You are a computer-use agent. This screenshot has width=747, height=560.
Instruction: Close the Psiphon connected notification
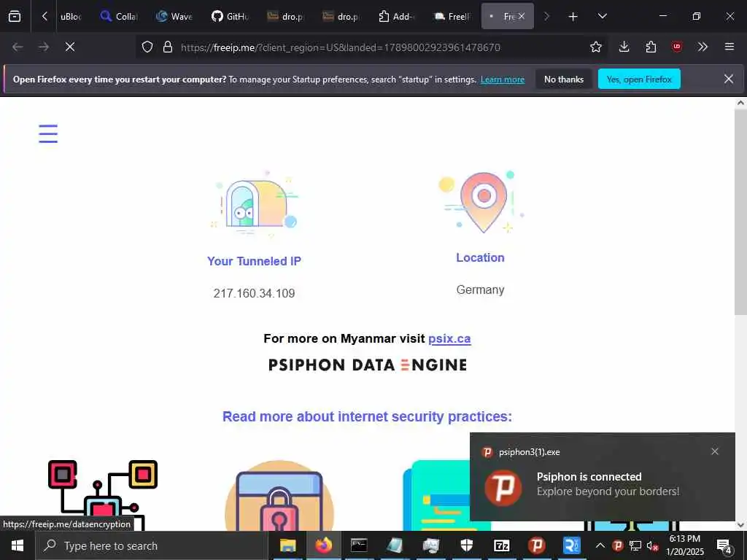(x=715, y=451)
